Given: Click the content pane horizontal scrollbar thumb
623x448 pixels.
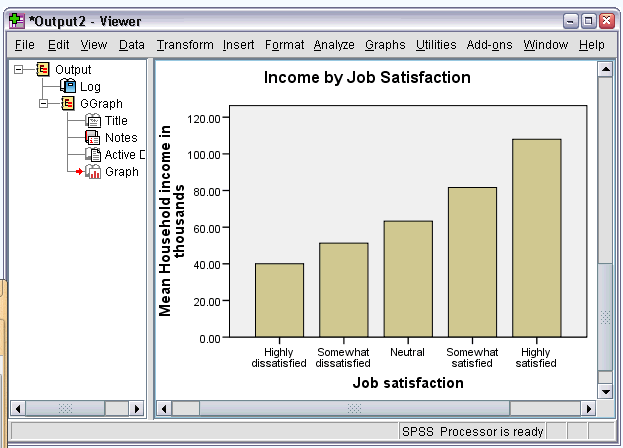Looking at the screenshot, I should [354, 408].
